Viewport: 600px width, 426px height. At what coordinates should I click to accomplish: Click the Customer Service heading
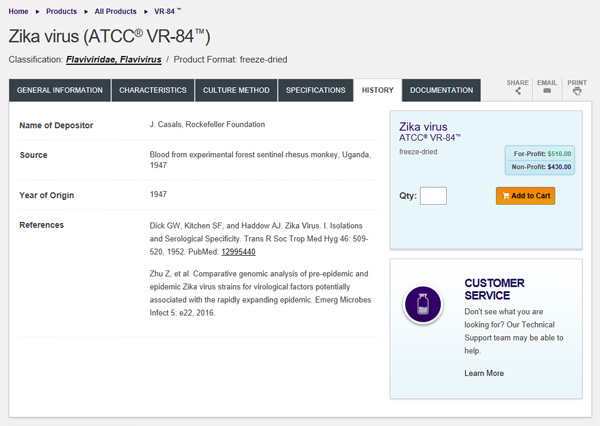[x=494, y=289]
